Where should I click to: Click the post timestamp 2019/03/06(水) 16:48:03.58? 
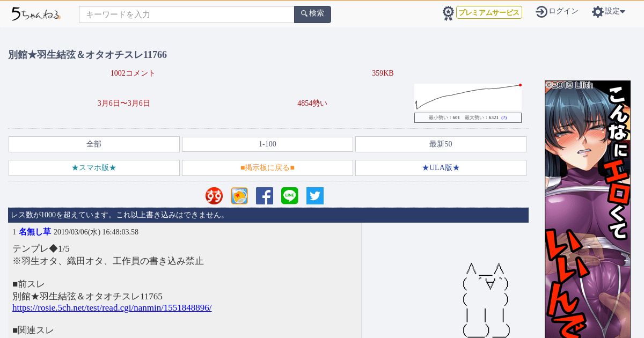click(x=96, y=232)
